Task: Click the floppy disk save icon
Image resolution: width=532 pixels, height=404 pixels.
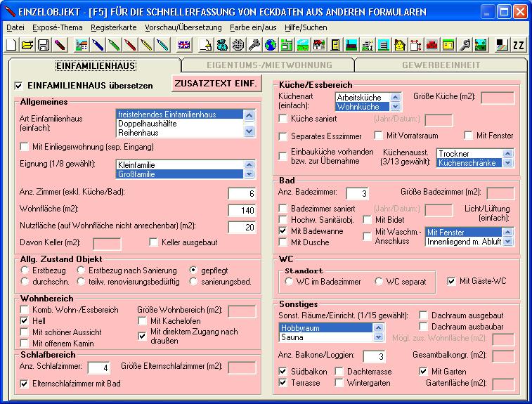Action: [x=43, y=45]
